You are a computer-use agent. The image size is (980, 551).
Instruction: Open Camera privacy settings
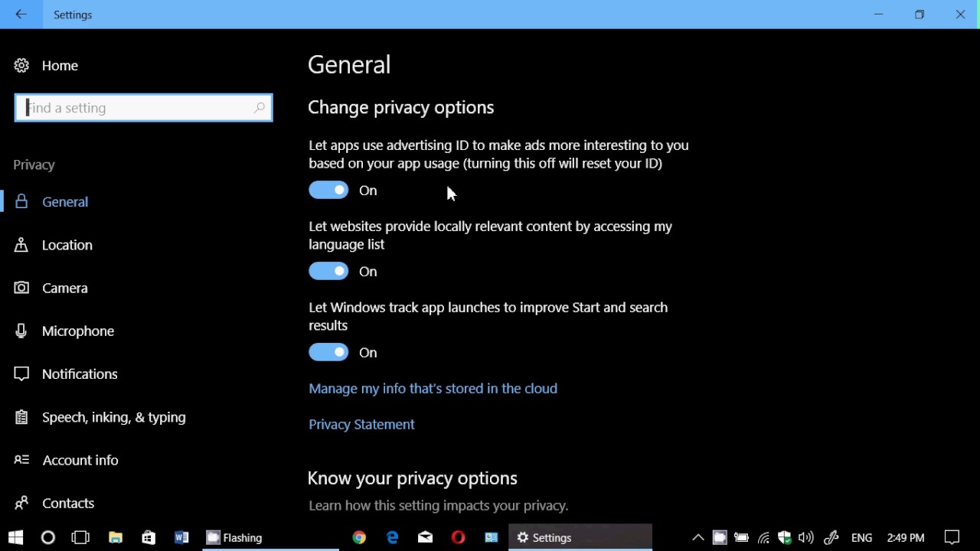65,289
